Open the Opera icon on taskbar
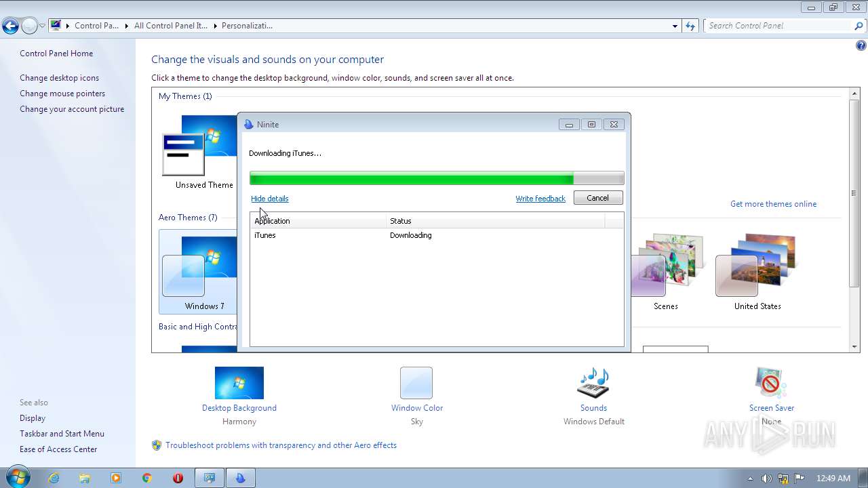 (178, 478)
